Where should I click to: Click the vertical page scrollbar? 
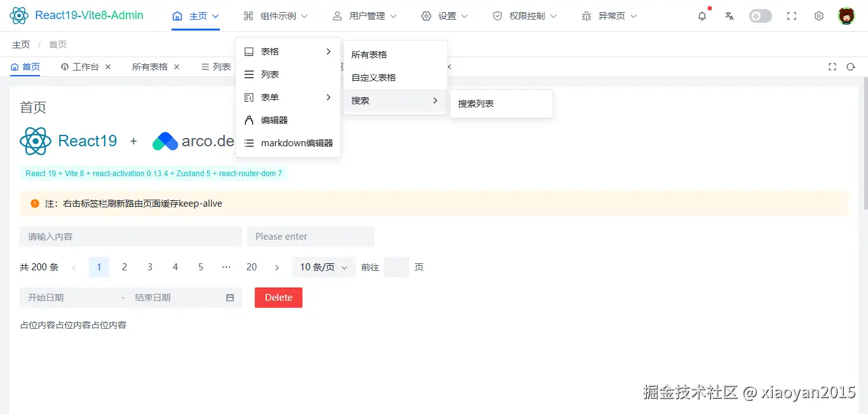[x=865, y=144]
